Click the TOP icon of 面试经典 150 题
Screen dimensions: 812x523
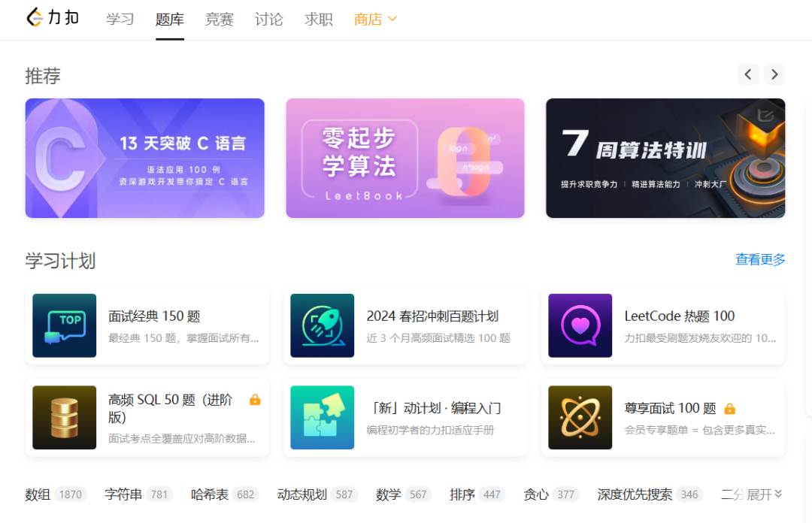tap(64, 325)
